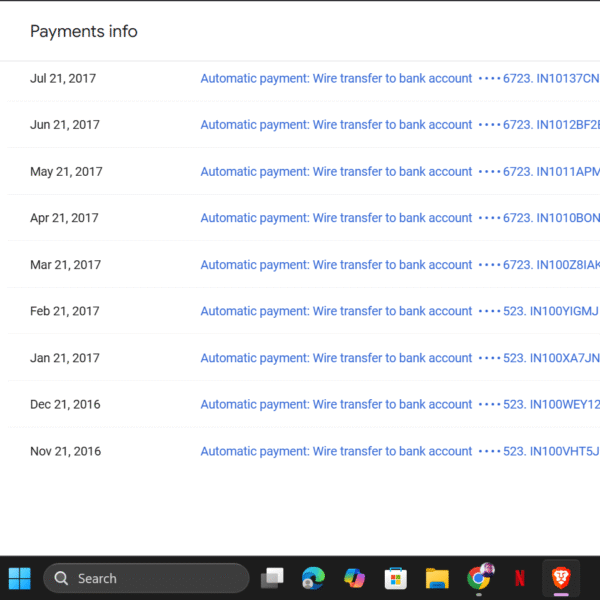Launch Microsoft Edge from the taskbar
The width and height of the screenshot is (600, 600).
(x=313, y=578)
